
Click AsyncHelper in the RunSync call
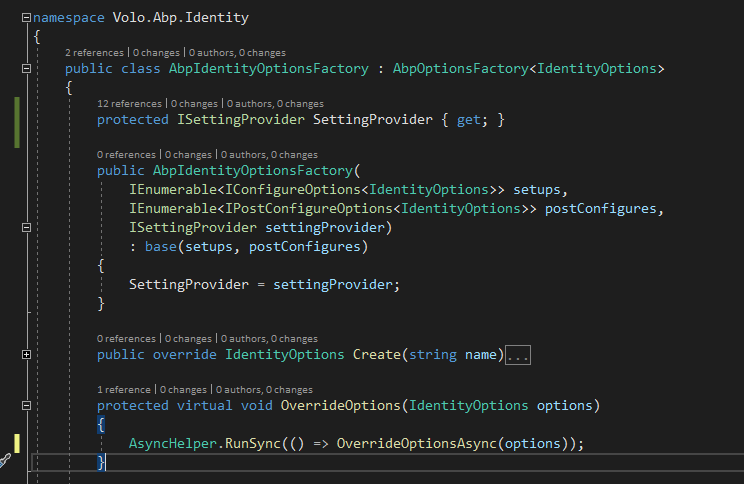173,444
